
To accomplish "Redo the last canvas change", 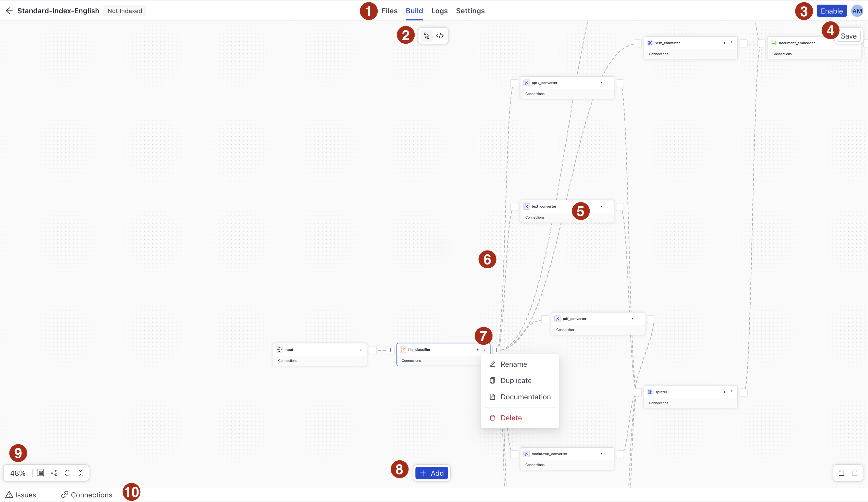I will pyautogui.click(x=854, y=473).
